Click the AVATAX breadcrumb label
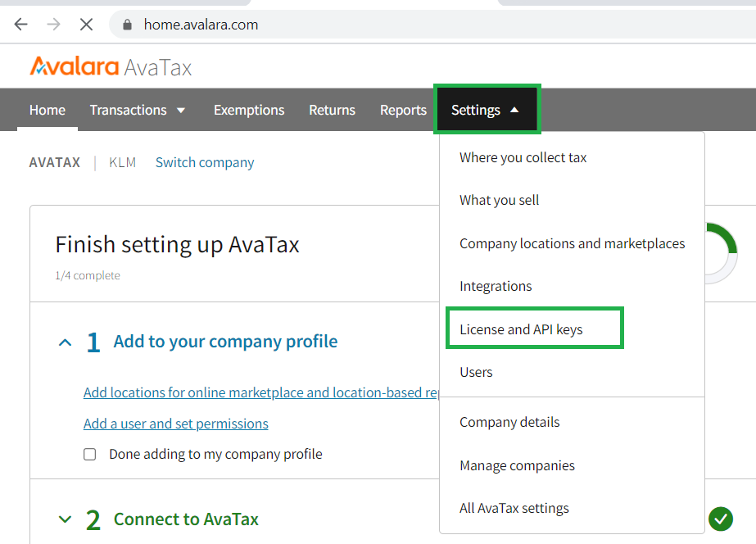The width and height of the screenshot is (756, 544). (55, 162)
